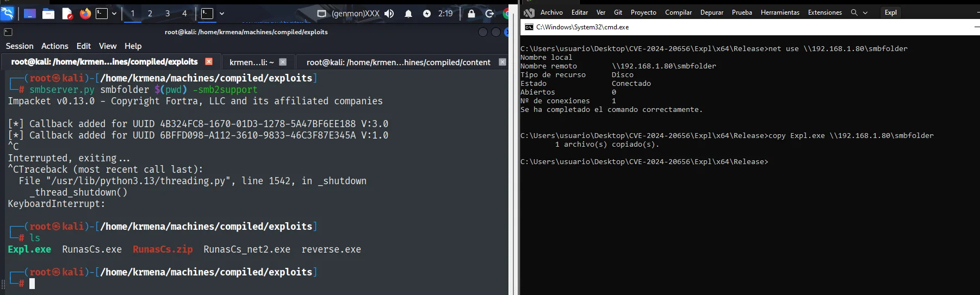Viewport: 980px width, 295px height.
Task: Click the Visual Studio search magnifier icon
Action: (854, 12)
